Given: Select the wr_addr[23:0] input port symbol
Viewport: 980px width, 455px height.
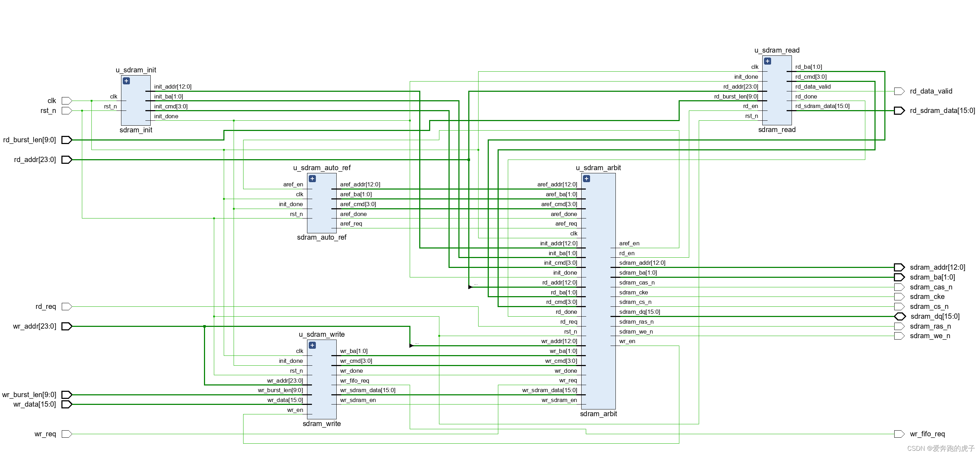Looking at the screenshot, I should click(x=67, y=327).
